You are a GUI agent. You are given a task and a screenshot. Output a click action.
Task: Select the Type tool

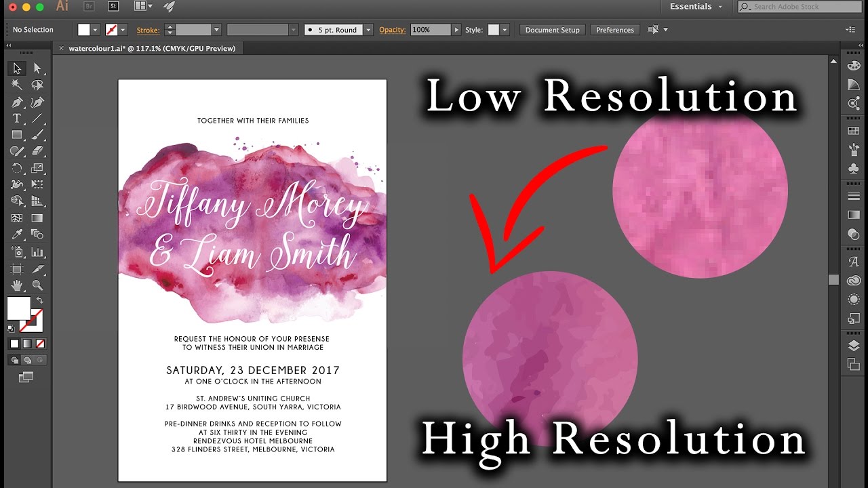(17, 118)
